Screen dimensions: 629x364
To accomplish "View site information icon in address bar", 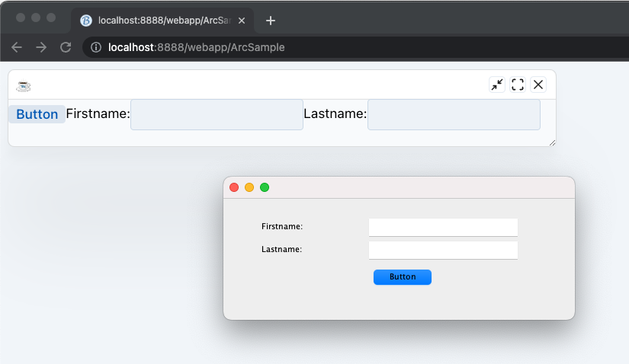I will pyautogui.click(x=96, y=47).
